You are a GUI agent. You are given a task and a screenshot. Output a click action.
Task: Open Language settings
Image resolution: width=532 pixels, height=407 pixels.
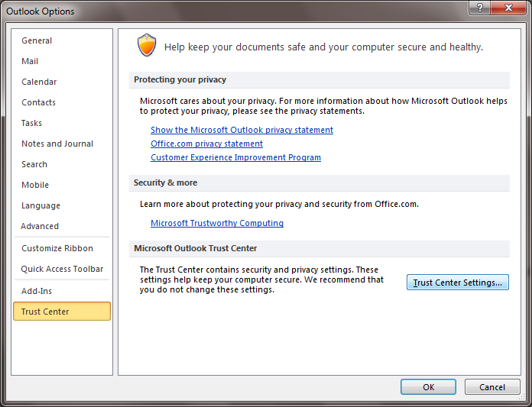pyautogui.click(x=41, y=205)
